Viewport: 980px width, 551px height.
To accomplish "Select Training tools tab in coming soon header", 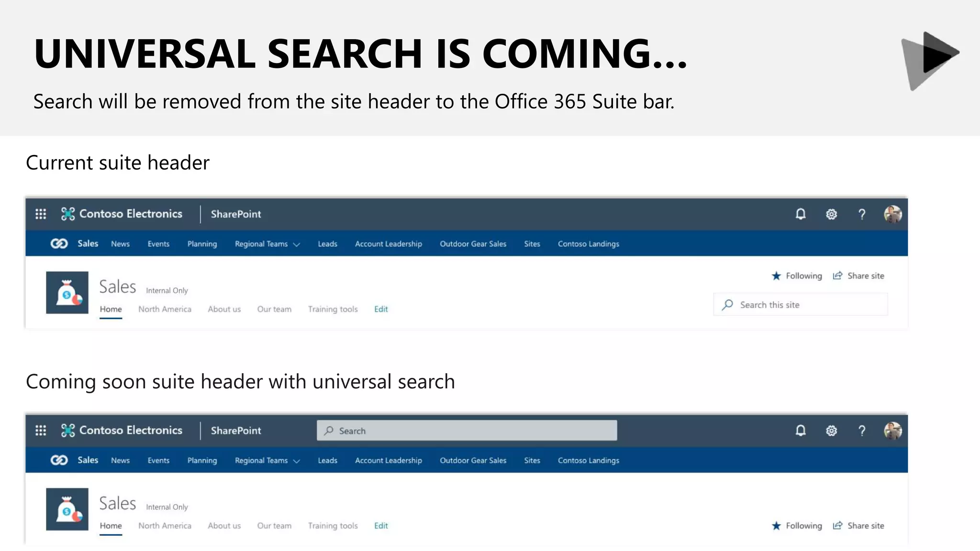I will pos(333,526).
